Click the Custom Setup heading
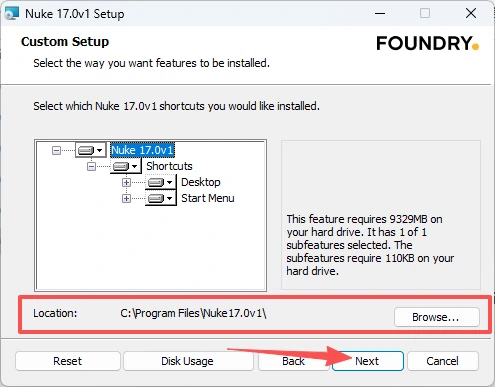Image resolution: width=495 pixels, height=387 pixels. coord(65,42)
